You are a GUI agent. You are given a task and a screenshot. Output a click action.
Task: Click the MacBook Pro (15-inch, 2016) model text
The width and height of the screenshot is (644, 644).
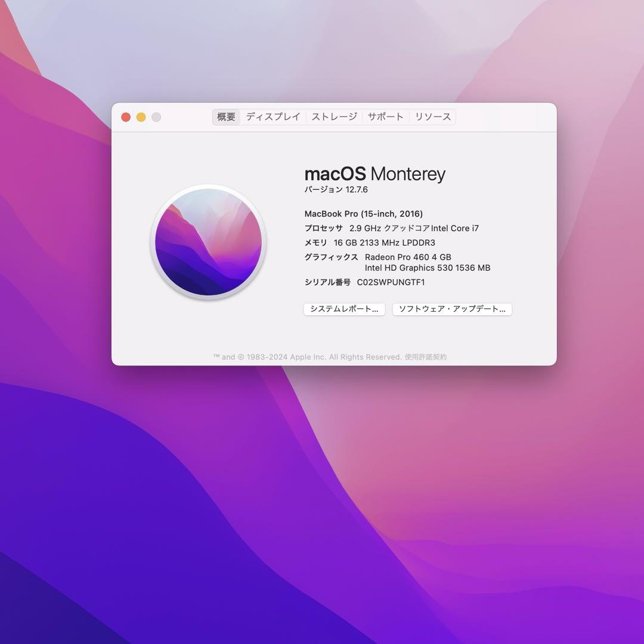click(364, 213)
